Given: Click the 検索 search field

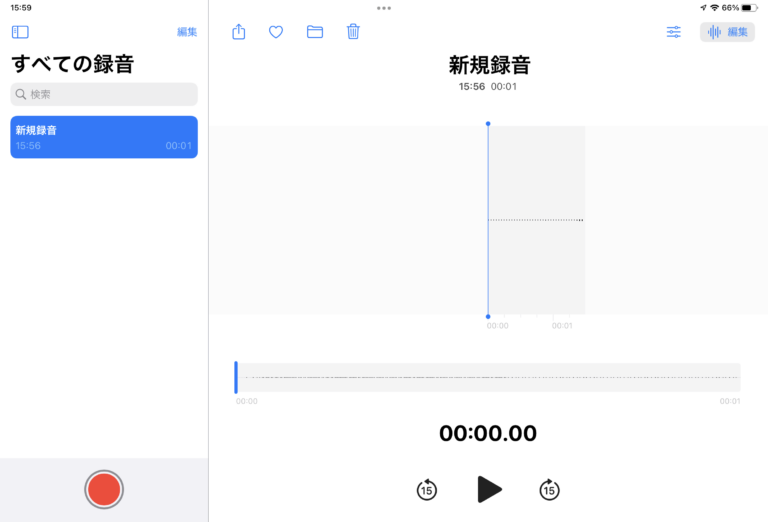Looking at the screenshot, I should point(104,94).
